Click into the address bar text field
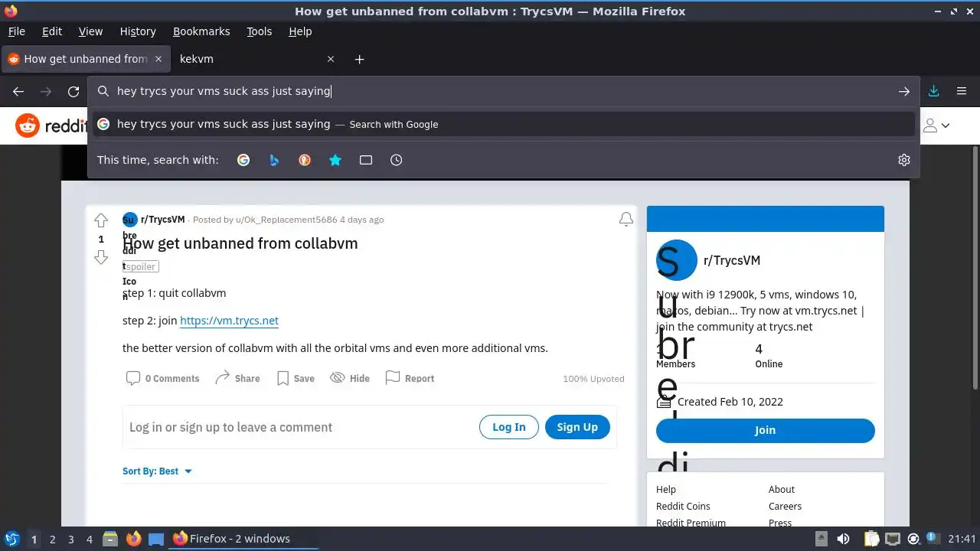Screen dimensions: 980x551 click(x=504, y=91)
